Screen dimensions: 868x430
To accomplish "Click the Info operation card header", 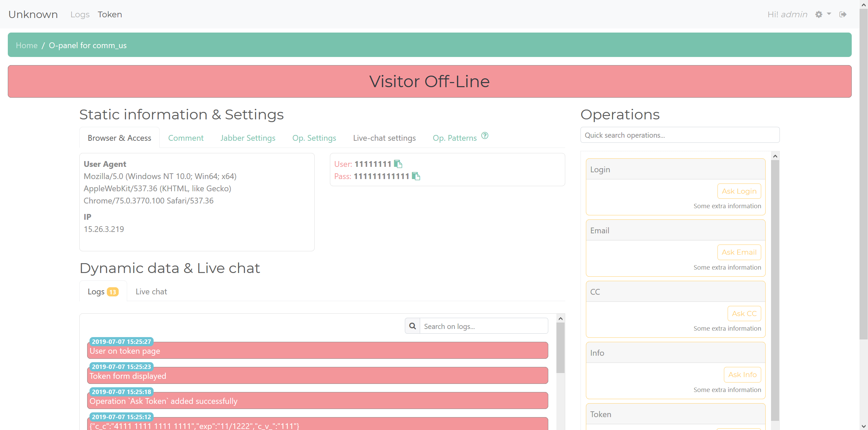I will tap(675, 353).
